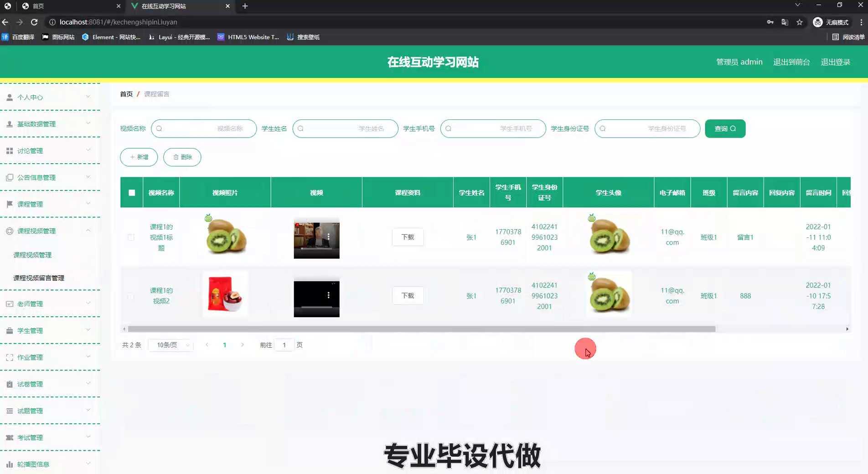Go to next page arrow in pagination
This screenshot has width=868, height=474.
(x=242, y=345)
